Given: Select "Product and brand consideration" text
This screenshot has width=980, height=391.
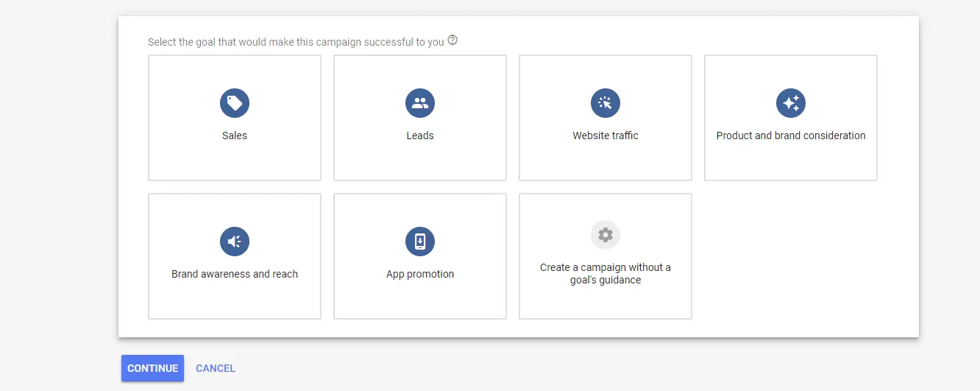Looking at the screenshot, I should 791,135.
